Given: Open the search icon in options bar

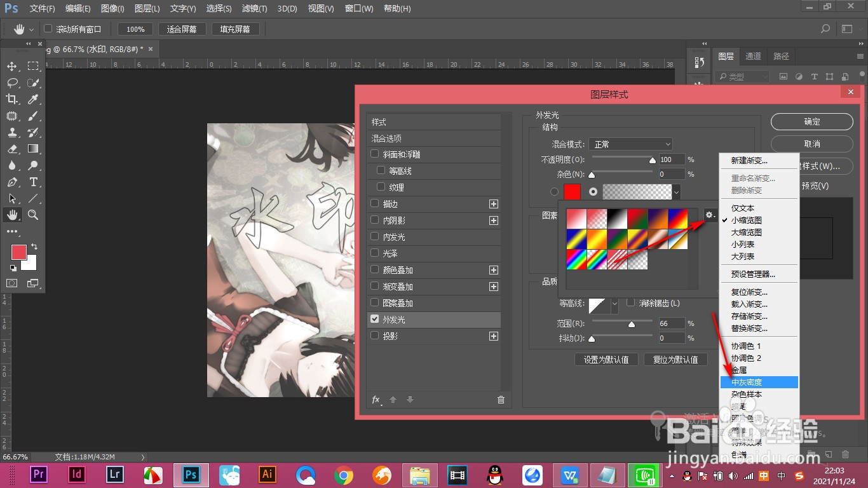Looking at the screenshot, I should [825, 29].
